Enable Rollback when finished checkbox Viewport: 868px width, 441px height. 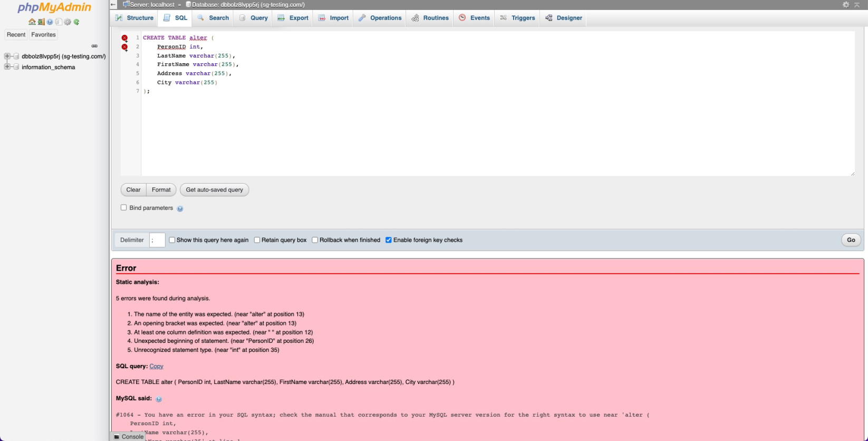coord(315,240)
